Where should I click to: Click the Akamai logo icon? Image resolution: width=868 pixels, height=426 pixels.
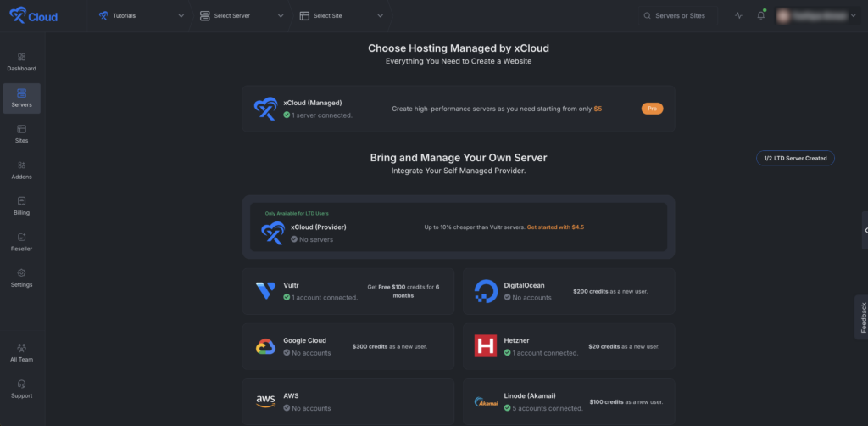coord(486,401)
